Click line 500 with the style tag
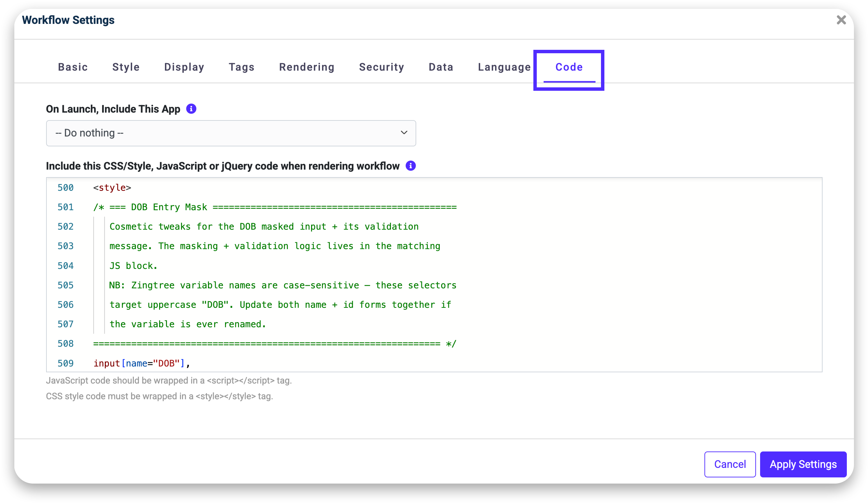This screenshot has width=868, height=503. (112, 188)
